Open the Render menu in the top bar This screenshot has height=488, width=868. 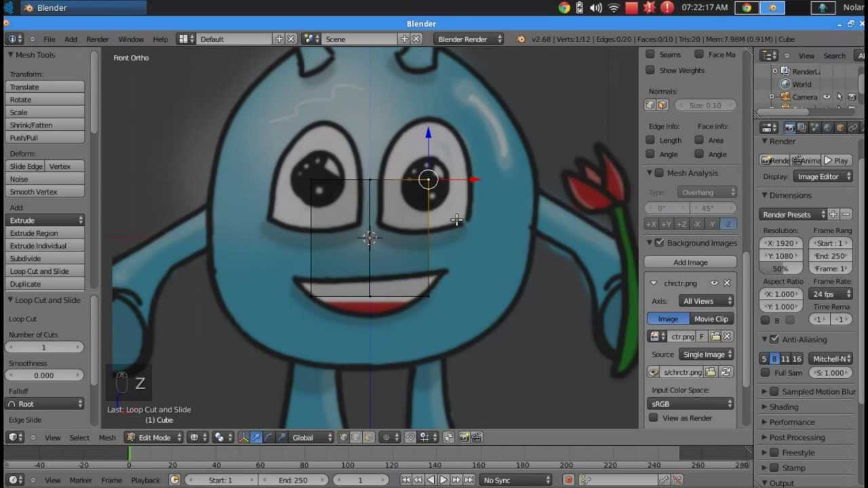[x=97, y=39]
